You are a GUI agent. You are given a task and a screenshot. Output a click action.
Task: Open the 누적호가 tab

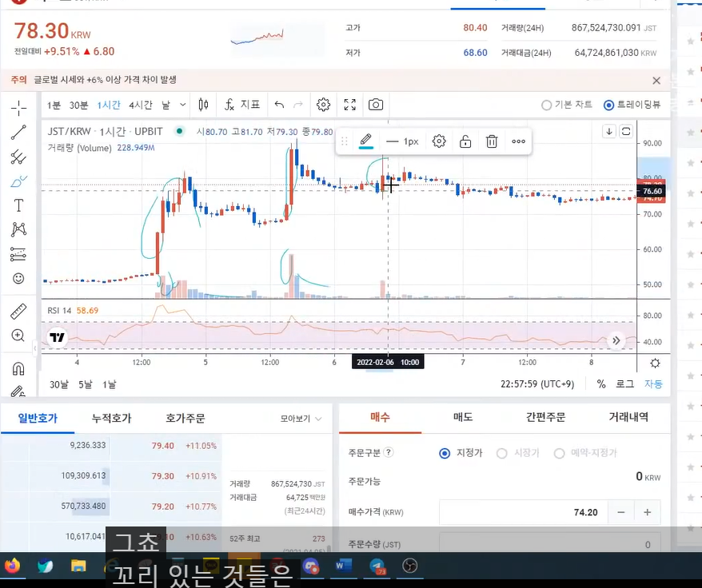click(x=111, y=419)
